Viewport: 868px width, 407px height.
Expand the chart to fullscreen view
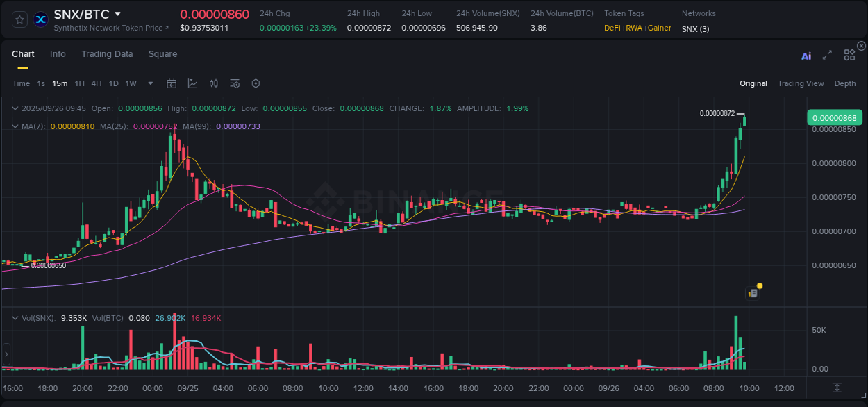826,55
